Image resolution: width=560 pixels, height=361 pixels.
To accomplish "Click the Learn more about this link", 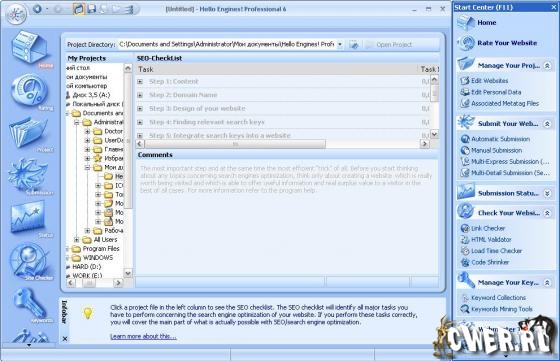I will [x=143, y=336].
